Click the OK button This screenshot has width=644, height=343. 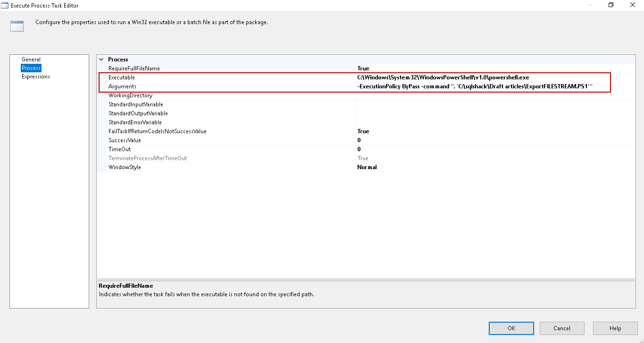[x=511, y=328]
